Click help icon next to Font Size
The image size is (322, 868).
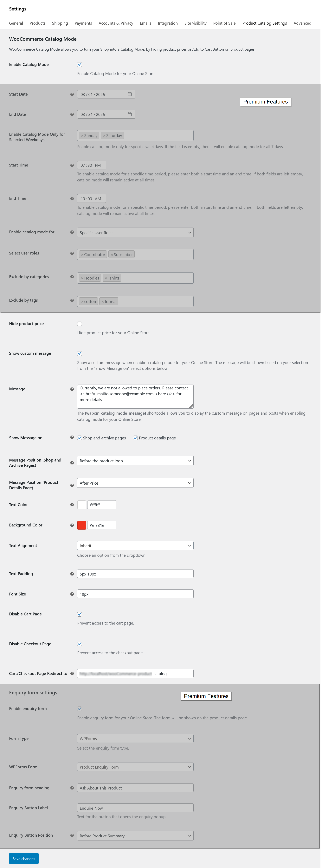tap(72, 594)
